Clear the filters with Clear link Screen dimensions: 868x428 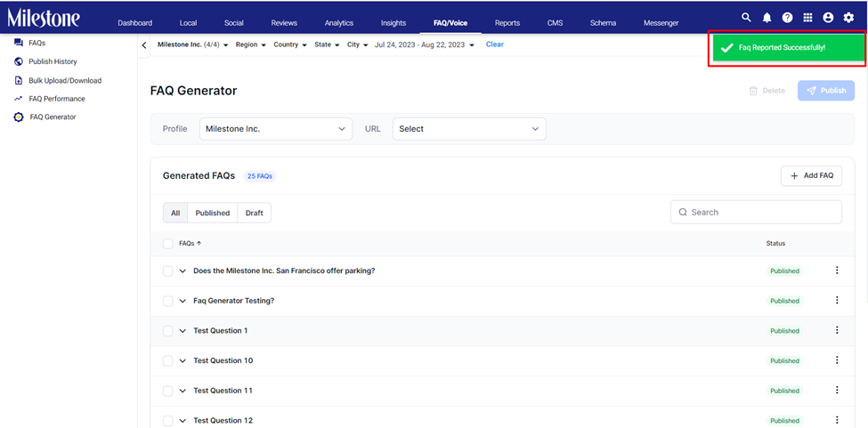click(494, 44)
